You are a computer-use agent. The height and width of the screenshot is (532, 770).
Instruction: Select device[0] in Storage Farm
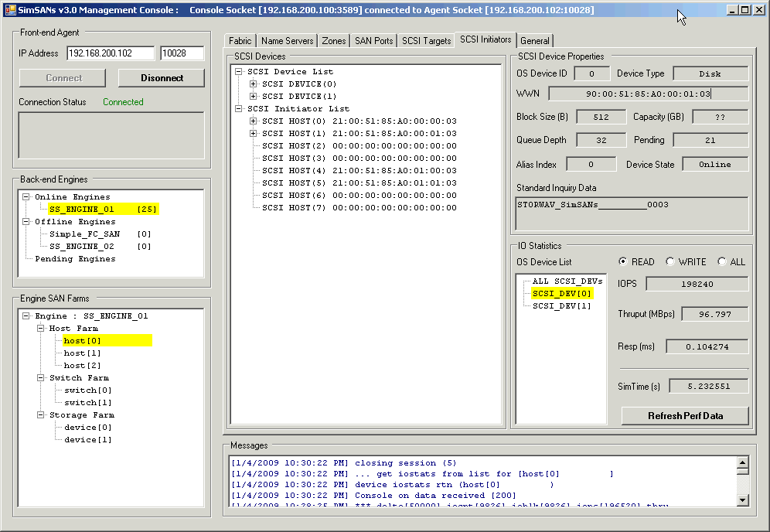[88, 427]
